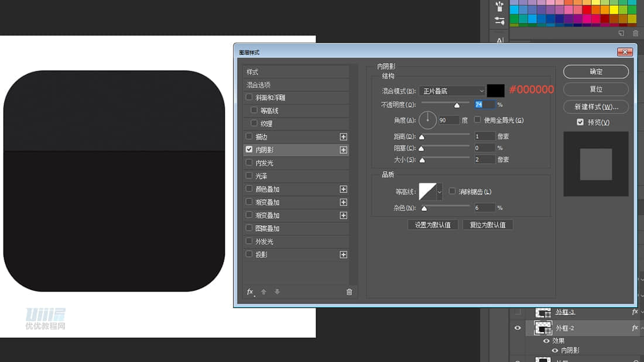
Task: Click the 不透明度 slider handle
Action: pyautogui.click(x=457, y=105)
